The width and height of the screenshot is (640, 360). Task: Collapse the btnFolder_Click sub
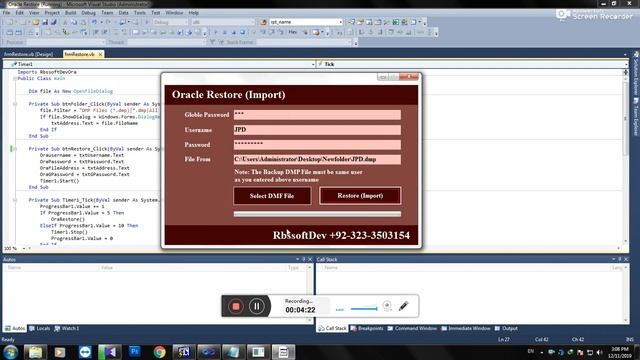click(15, 104)
